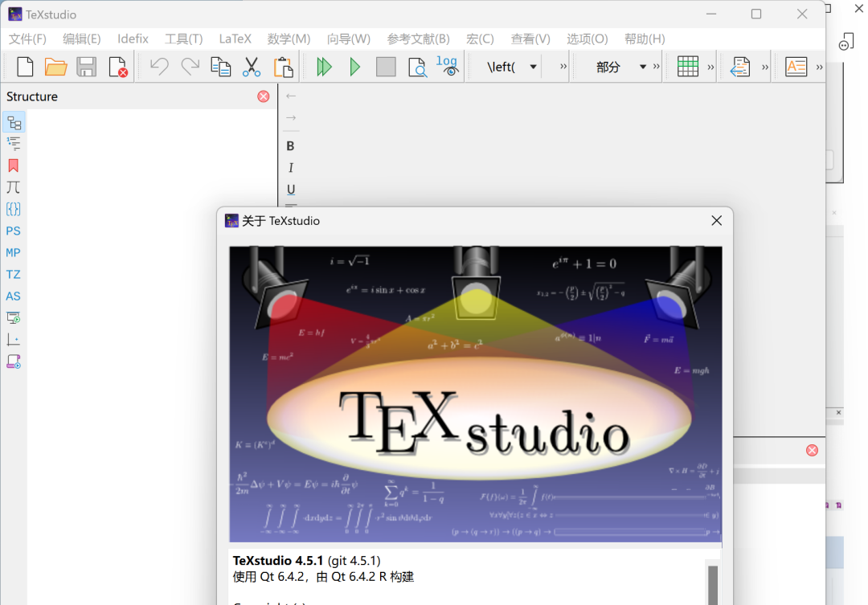The width and height of the screenshot is (868, 605).
Task: Click the scissors Cut icon
Action: coord(252,67)
